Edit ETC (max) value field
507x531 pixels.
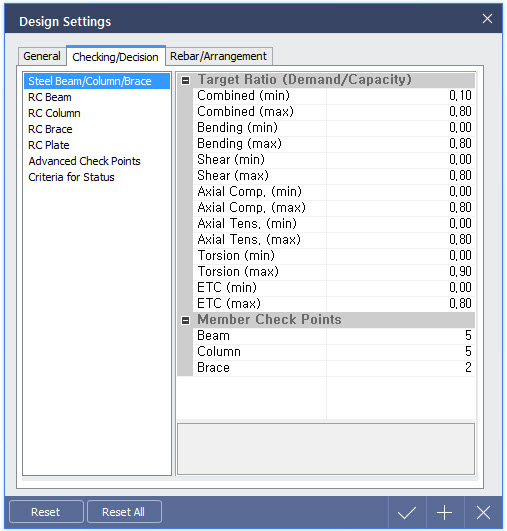pos(401,303)
